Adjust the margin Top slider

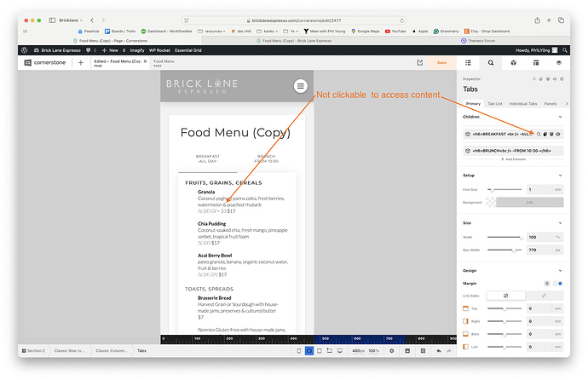[x=504, y=308]
